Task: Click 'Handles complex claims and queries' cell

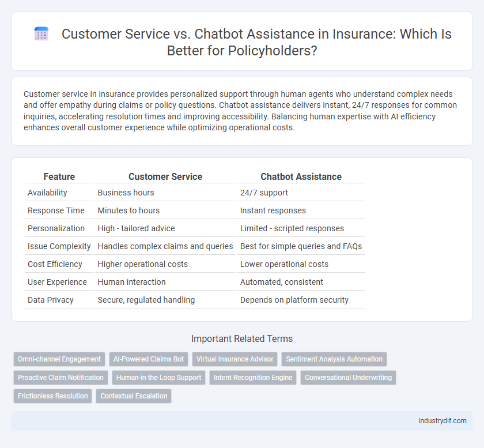Action: (165, 246)
